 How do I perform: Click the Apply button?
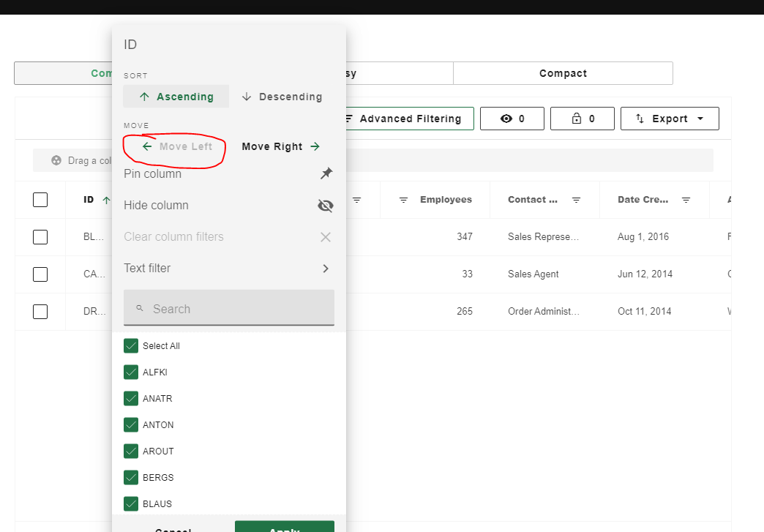[284, 528]
